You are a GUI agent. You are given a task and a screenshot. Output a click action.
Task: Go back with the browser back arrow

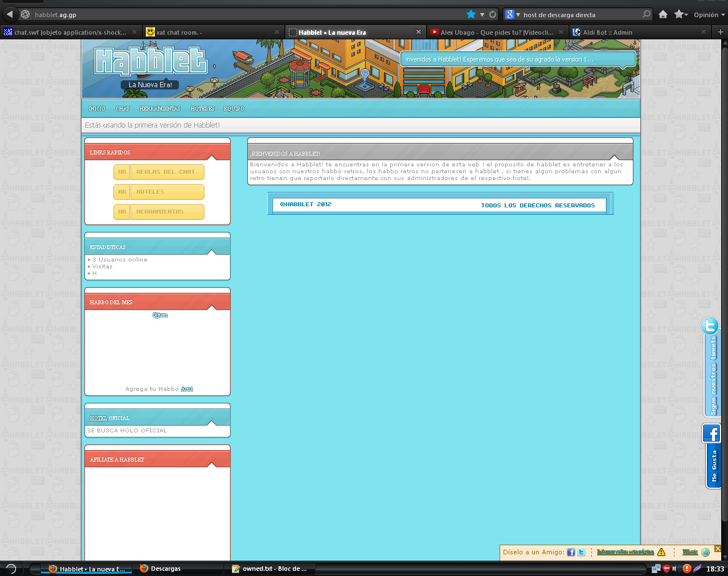(x=10, y=14)
